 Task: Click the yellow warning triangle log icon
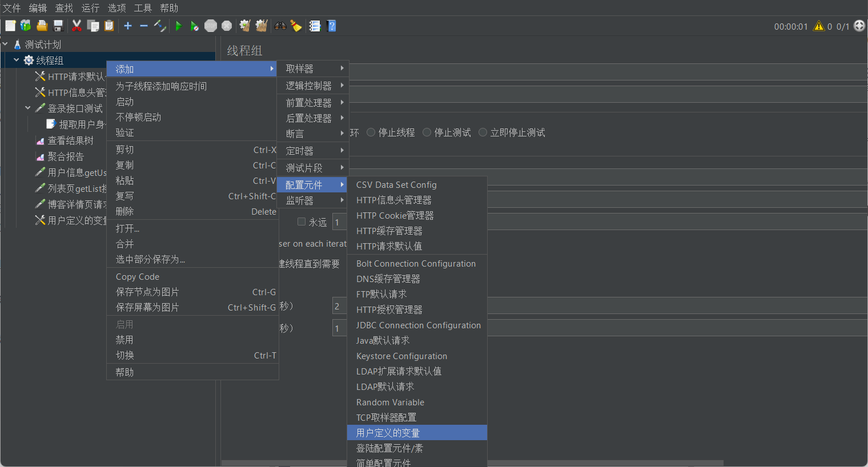pyautogui.click(x=819, y=26)
